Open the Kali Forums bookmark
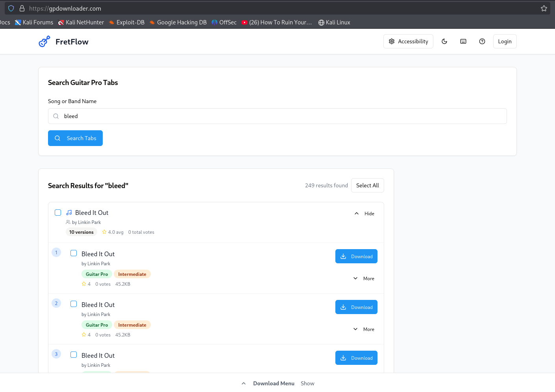Viewport: 555px width, 392px height. [x=34, y=22]
